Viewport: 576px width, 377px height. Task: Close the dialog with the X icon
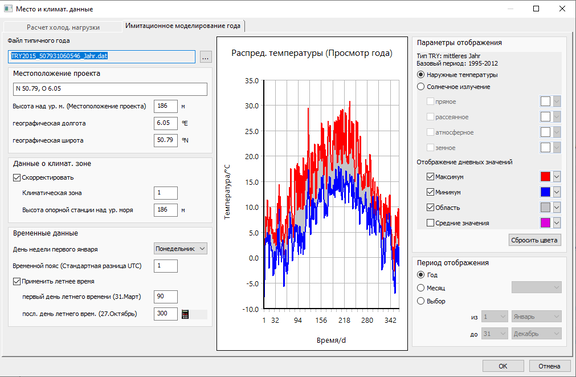point(562,8)
